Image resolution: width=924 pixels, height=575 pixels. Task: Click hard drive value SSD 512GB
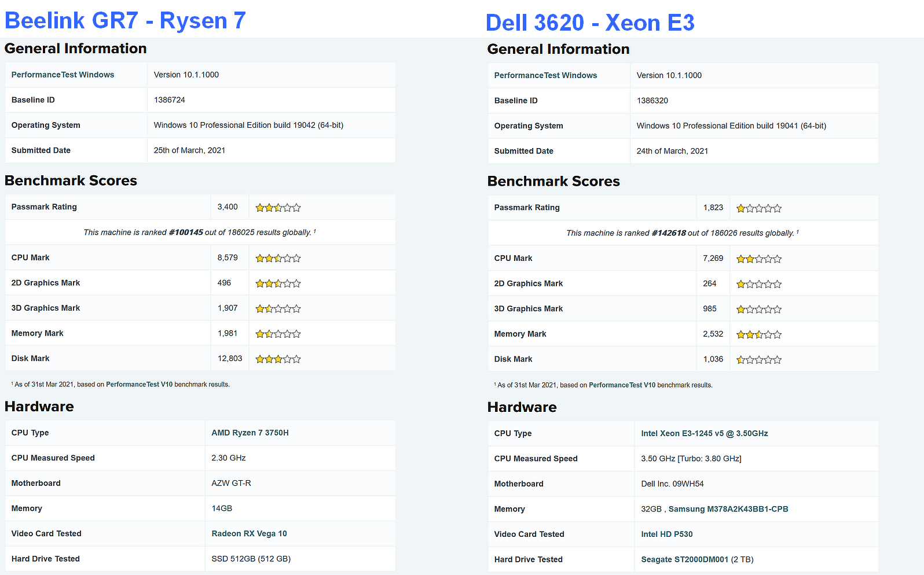point(251,558)
